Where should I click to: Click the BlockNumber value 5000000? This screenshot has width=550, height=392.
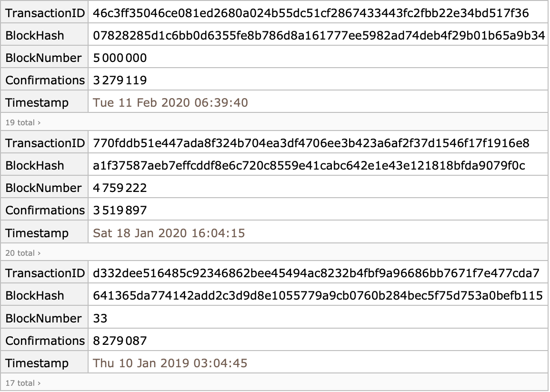point(120,58)
